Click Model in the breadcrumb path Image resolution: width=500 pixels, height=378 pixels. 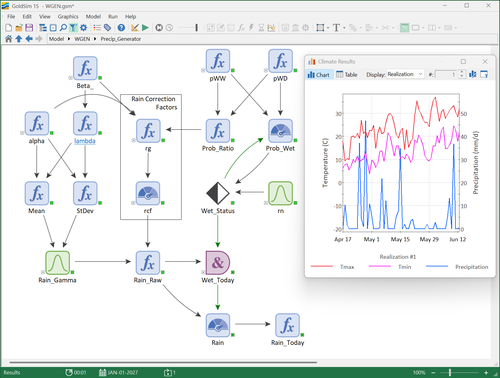[56, 39]
